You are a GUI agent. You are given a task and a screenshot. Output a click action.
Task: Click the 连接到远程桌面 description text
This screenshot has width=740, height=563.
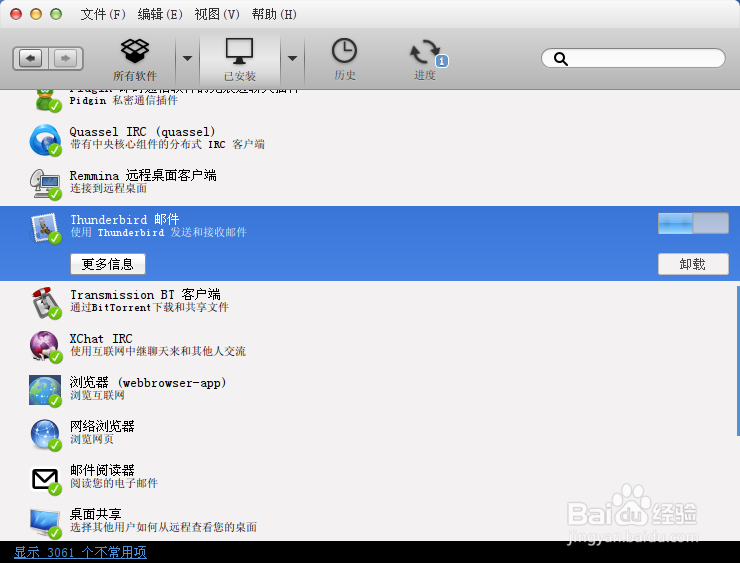(x=109, y=188)
